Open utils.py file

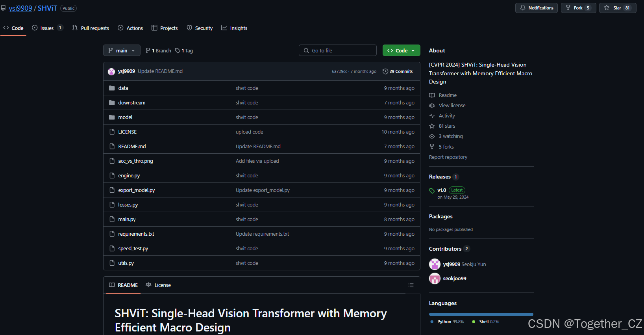tap(126, 263)
